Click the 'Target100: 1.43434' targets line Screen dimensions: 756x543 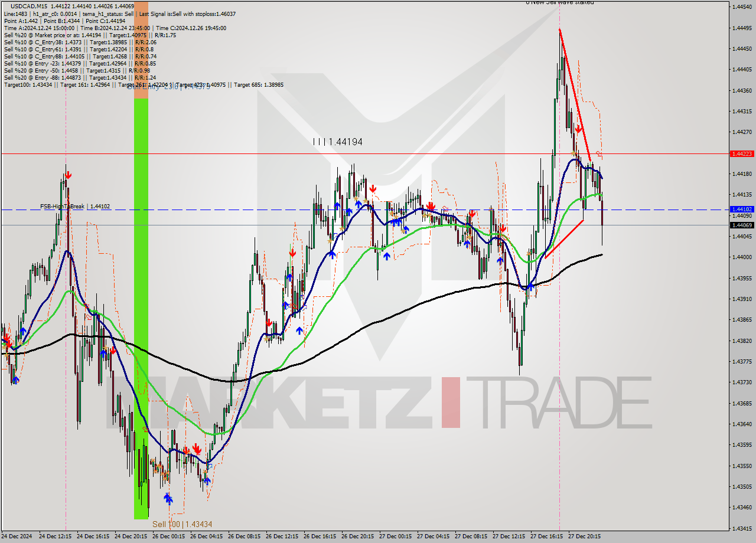(x=144, y=84)
